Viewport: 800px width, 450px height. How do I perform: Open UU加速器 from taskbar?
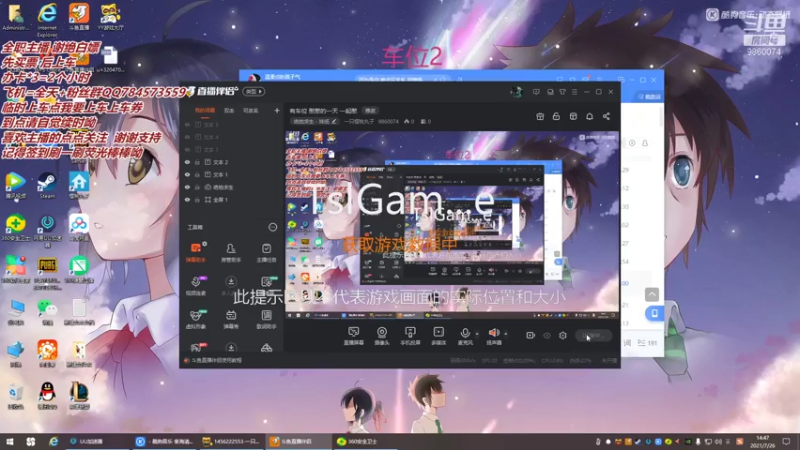98,441
